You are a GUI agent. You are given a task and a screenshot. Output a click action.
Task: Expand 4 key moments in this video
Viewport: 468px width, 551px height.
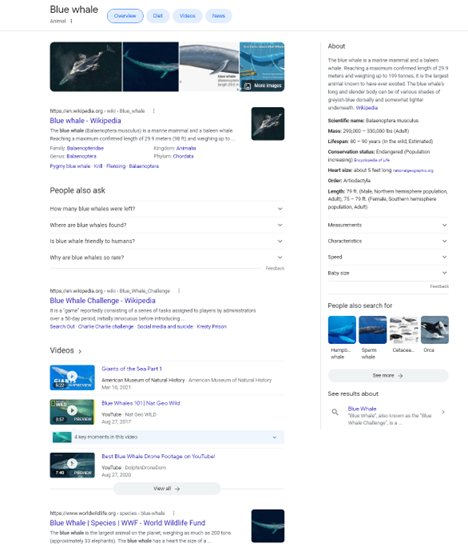click(167, 437)
